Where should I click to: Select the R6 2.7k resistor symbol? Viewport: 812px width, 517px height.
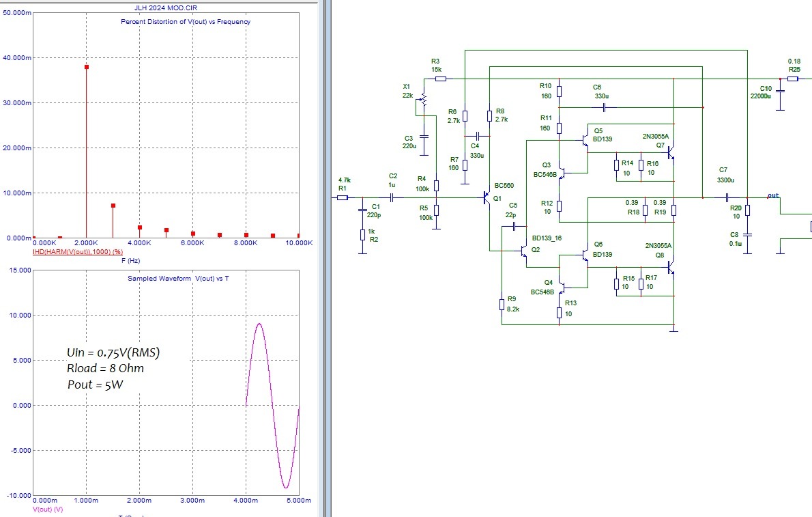click(465, 115)
